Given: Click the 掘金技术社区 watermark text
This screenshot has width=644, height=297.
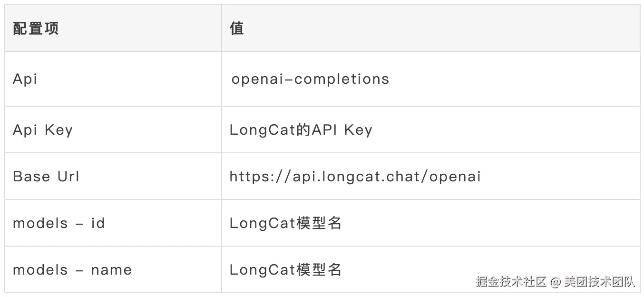Looking at the screenshot, I should 511,282.
